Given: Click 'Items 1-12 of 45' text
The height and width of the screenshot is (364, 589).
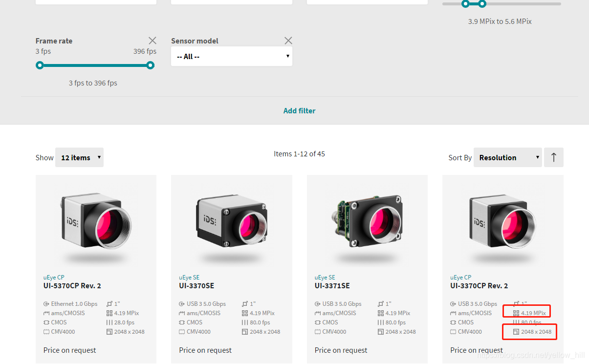Looking at the screenshot, I should click(300, 154).
